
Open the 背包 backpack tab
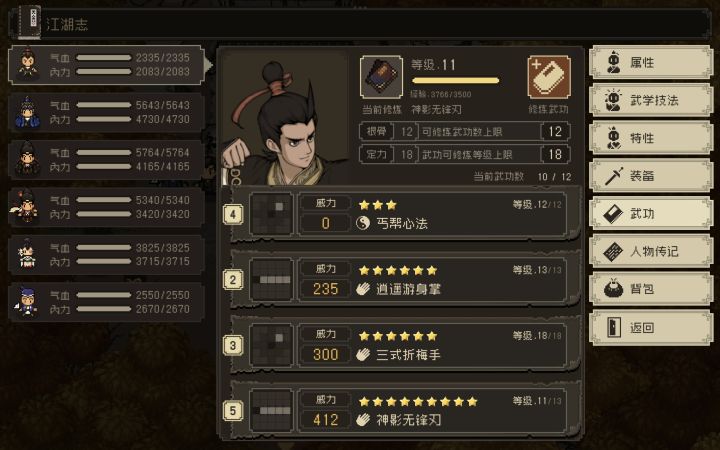coord(651,289)
